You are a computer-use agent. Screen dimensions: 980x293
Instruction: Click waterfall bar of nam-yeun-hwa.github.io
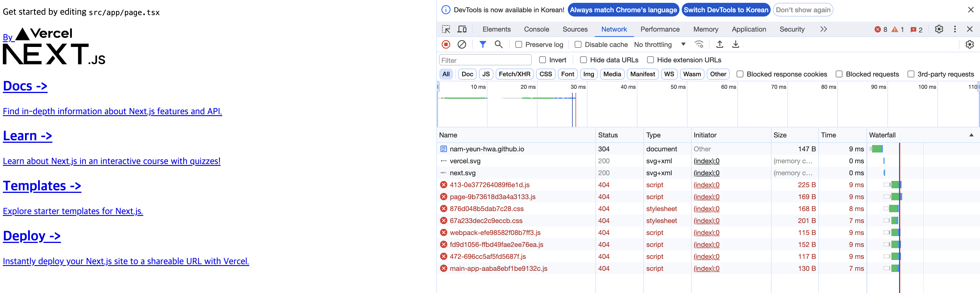tap(877, 149)
